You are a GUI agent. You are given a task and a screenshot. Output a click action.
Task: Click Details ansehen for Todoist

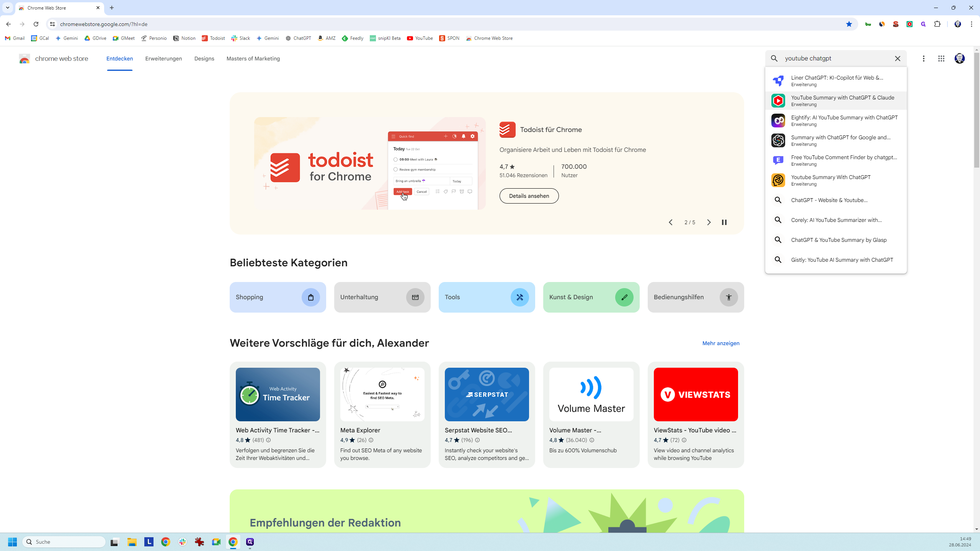click(529, 196)
